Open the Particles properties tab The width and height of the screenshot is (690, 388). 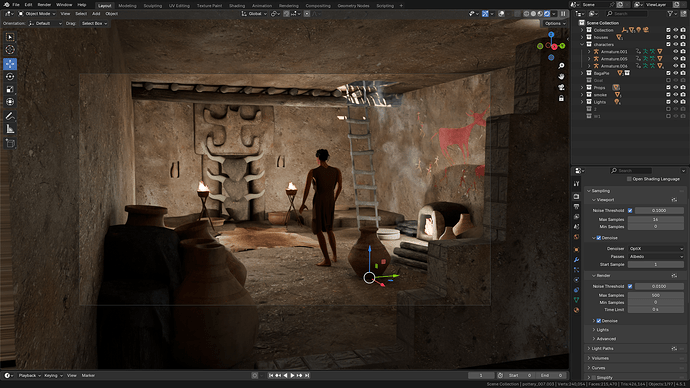pyautogui.click(x=576, y=270)
